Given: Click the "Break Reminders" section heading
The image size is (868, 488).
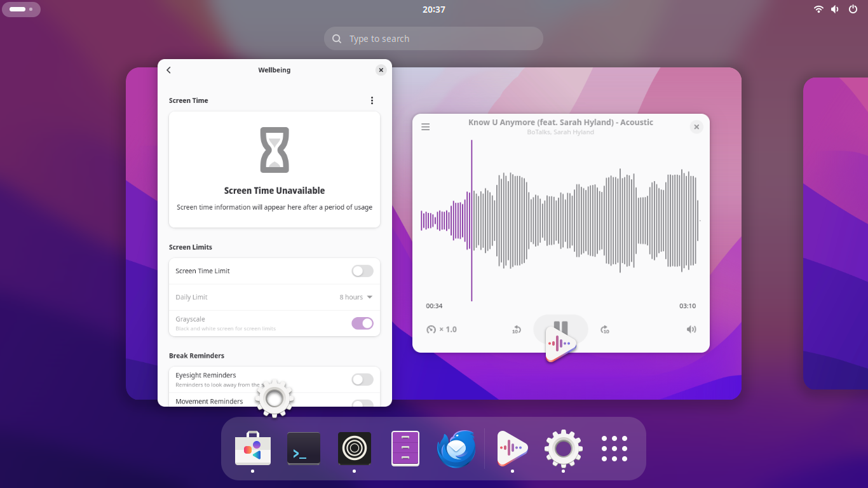Looking at the screenshot, I should 196,356.
